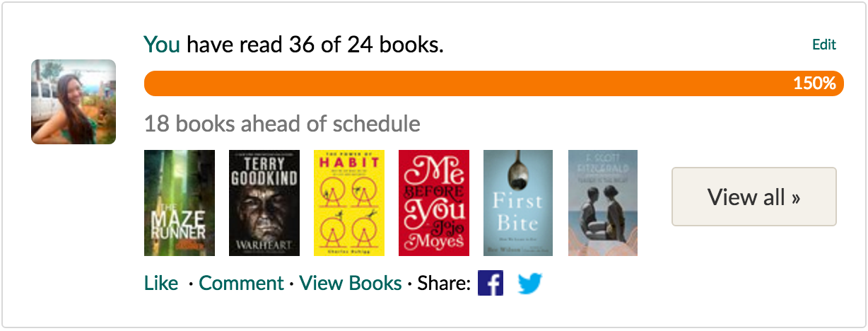Open the First Bite book cover
The height and width of the screenshot is (331, 868).
(518, 203)
